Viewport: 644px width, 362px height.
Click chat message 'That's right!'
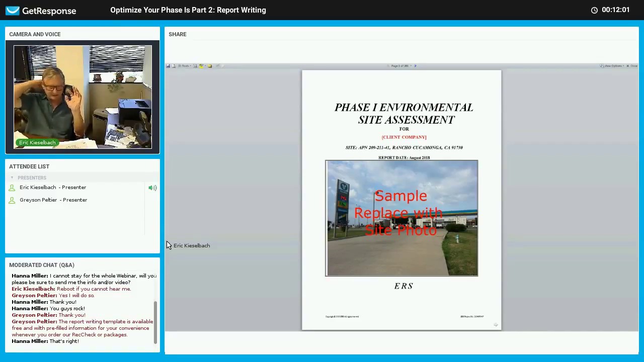pyautogui.click(x=64, y=341)
